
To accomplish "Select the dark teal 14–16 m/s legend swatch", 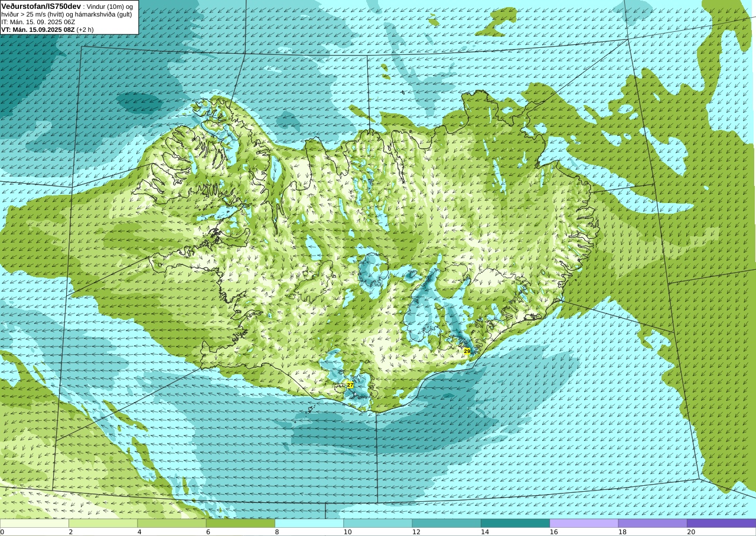I will 515,523.
